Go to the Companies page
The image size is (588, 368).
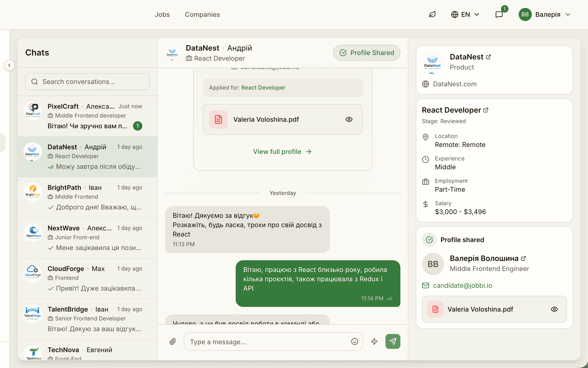[x=202, y=14]
